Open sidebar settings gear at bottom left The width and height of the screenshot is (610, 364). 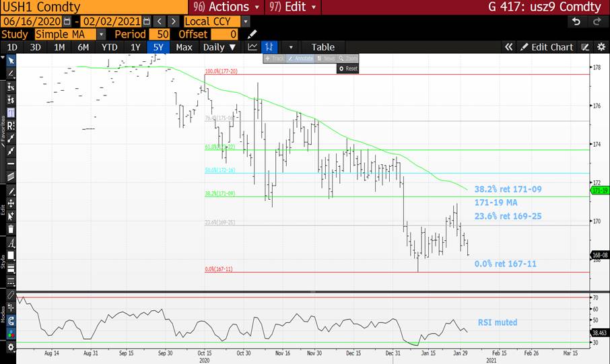[11, 347]
